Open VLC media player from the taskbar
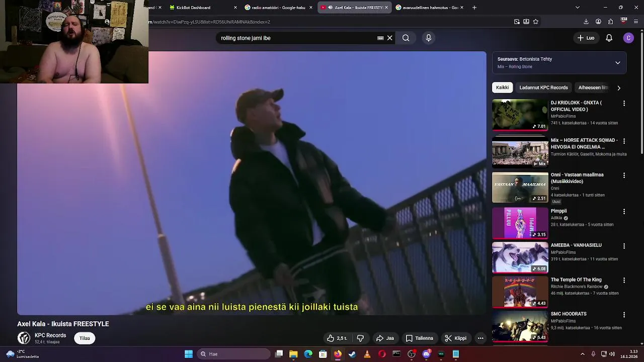Image resolution: width=644 pixels, height=362 pixels. click(x=367, y=354)
